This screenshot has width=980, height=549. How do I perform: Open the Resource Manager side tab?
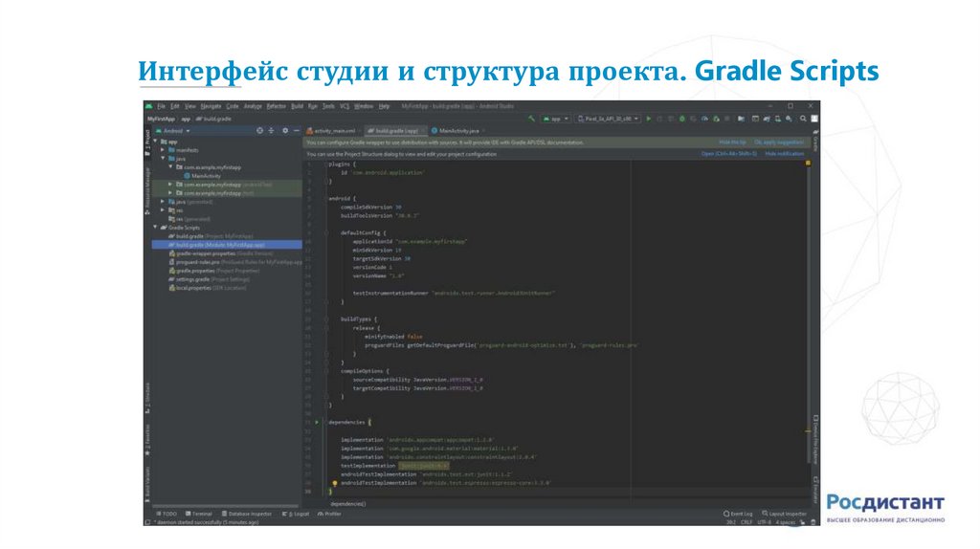147,191
